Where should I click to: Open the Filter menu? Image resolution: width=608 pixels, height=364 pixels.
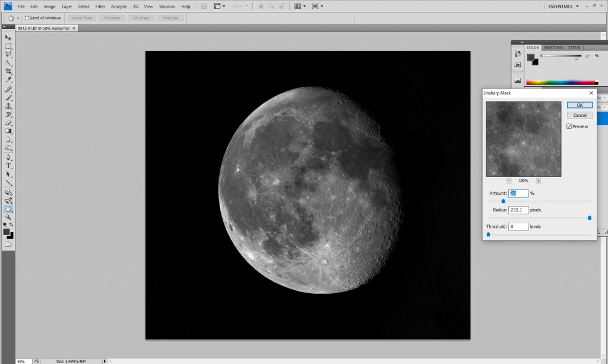click(100, 6)
